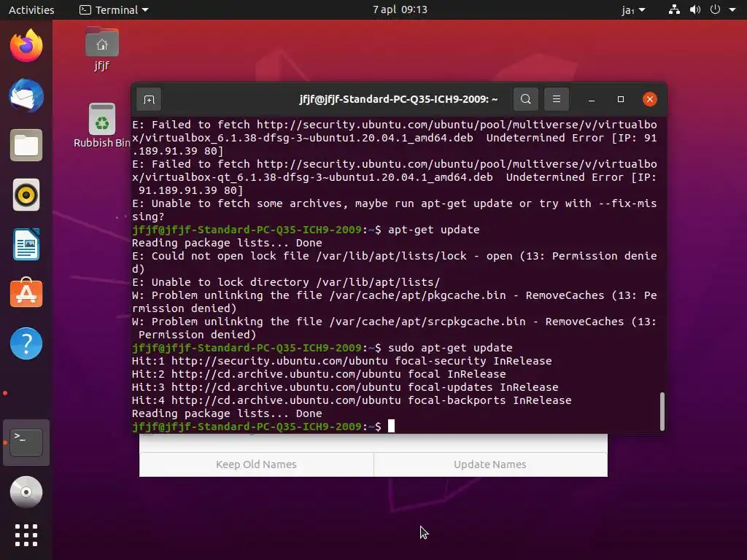Click the volume speaker icon

(695, 9)
